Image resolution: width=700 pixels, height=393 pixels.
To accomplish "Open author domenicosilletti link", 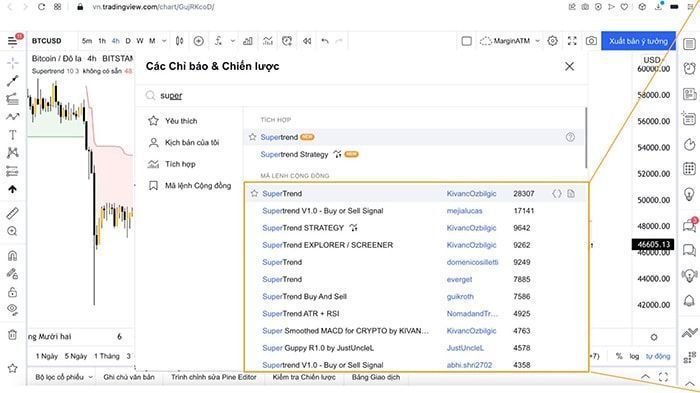I will click(x=472, y=262).
